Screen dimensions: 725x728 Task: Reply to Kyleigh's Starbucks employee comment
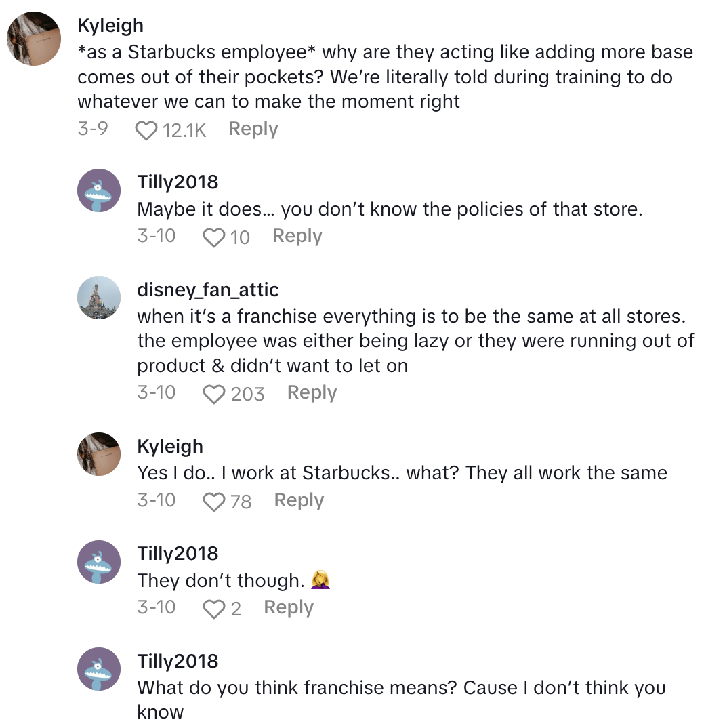coord(253,129)
